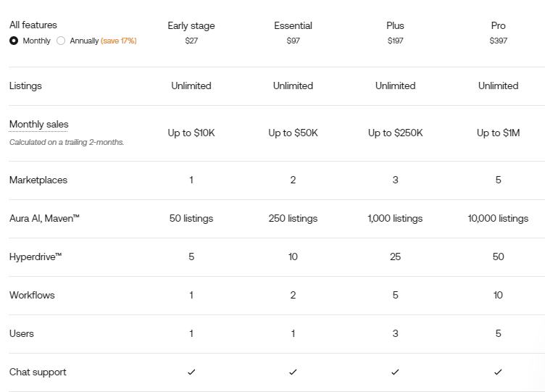This screenshot has width=545, height=392.
Task: Click the Early stage chat support checkmark
Action: pyautogui.click(x=191, y=372)
